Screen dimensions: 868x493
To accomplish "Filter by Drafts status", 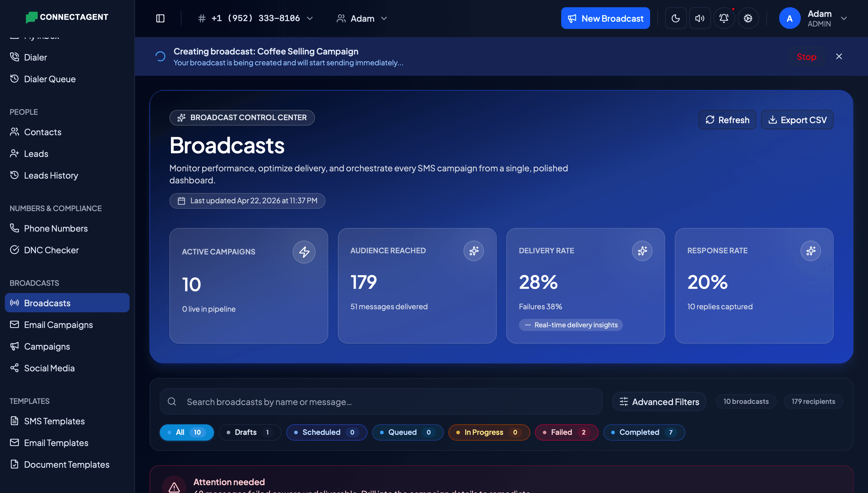I will (x=250, y=432).
